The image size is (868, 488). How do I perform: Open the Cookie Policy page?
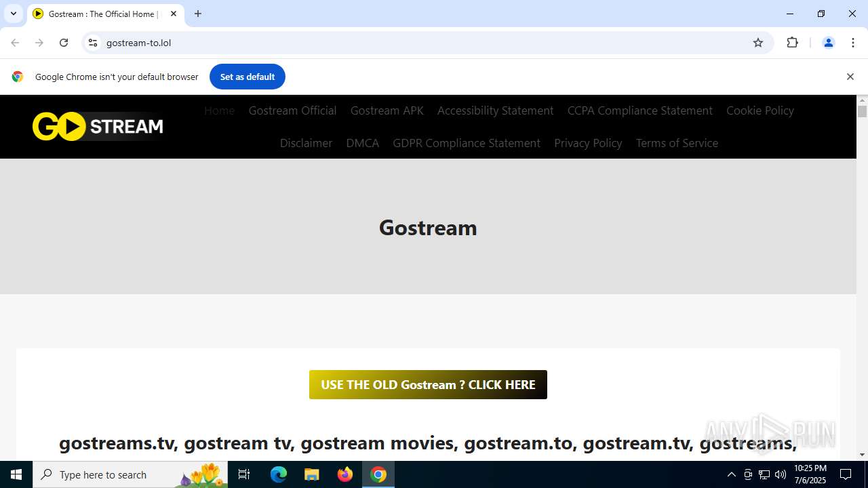coord(759,110)
